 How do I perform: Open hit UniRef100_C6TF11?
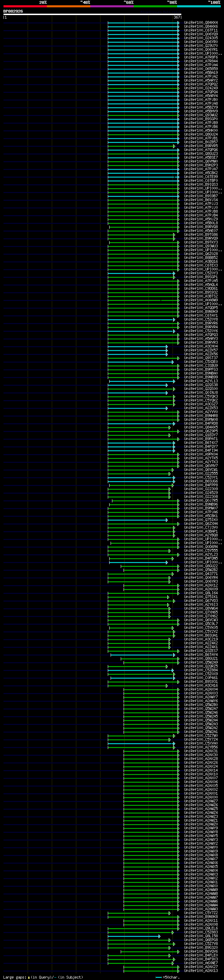201,30
